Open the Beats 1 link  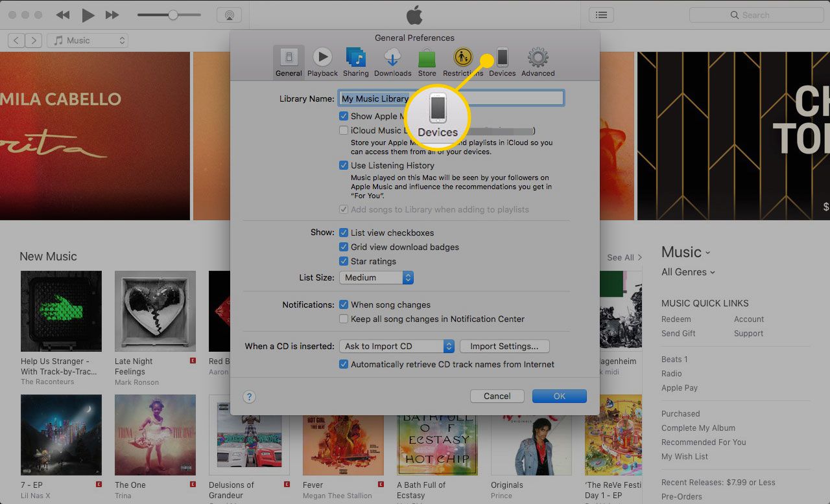pyautogui.click(x=674, y=359)
